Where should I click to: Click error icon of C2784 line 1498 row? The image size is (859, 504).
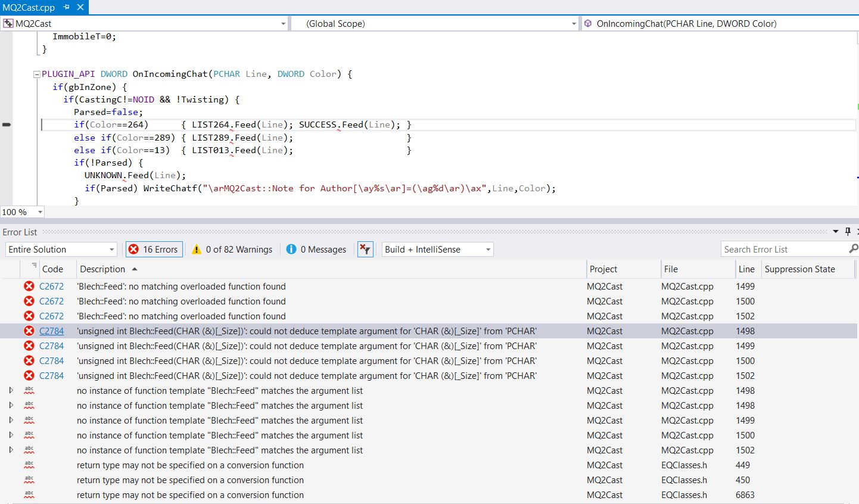tap(29, 331)
